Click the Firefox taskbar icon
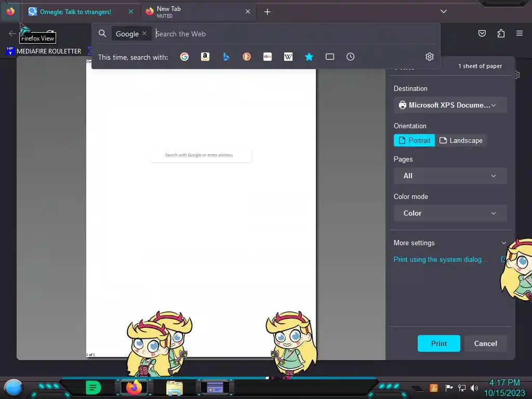532x399 pixels. [x=134, y=388]
